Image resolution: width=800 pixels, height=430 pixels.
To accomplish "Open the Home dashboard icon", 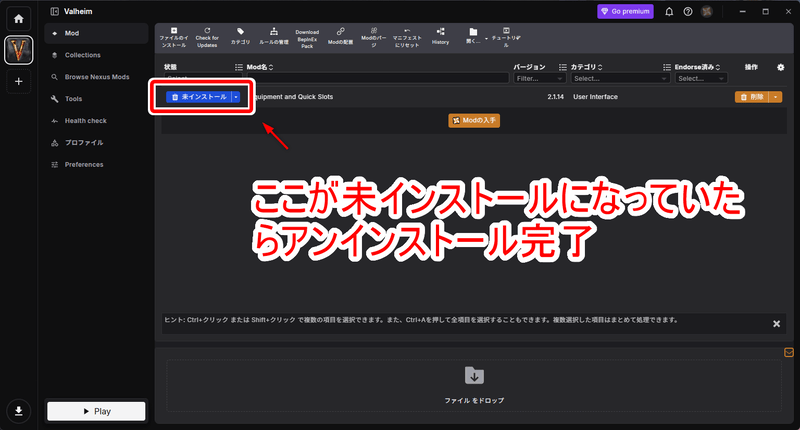I will pos(18,19).
